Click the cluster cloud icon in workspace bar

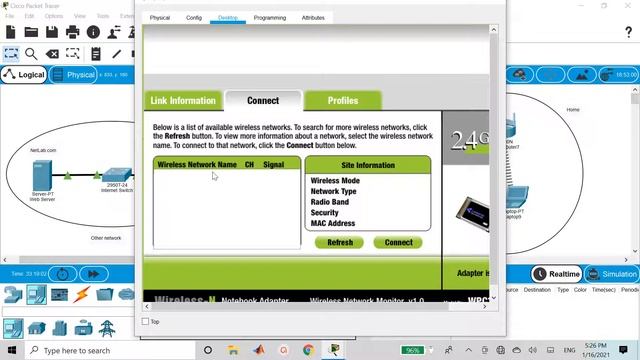[x=520, y=75]
